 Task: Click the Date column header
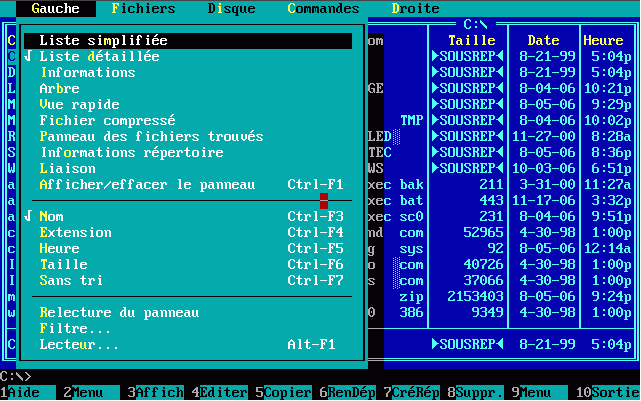[544, 40]
